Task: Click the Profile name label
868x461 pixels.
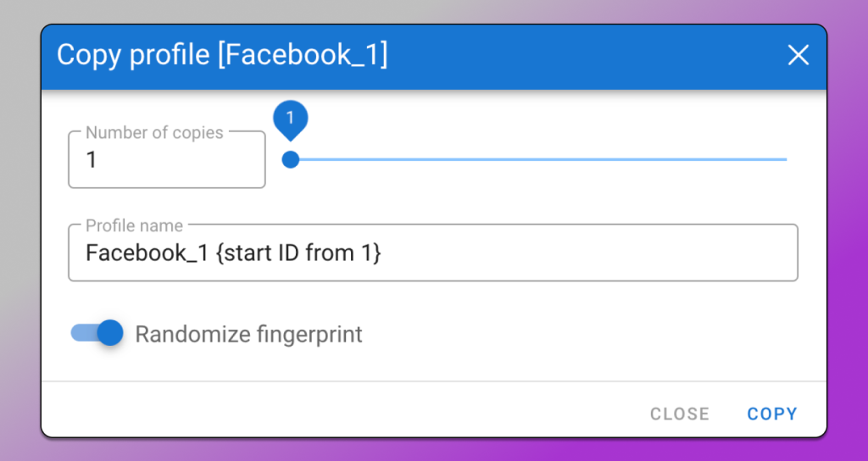Action: click(x=134, y=226)
